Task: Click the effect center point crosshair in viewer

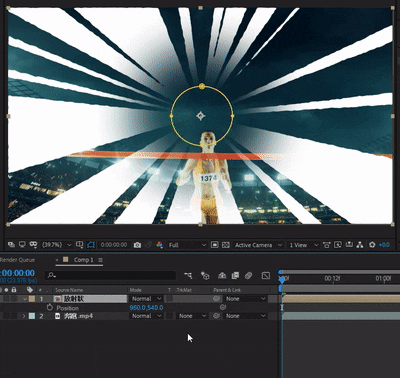Action: (201, 116)
